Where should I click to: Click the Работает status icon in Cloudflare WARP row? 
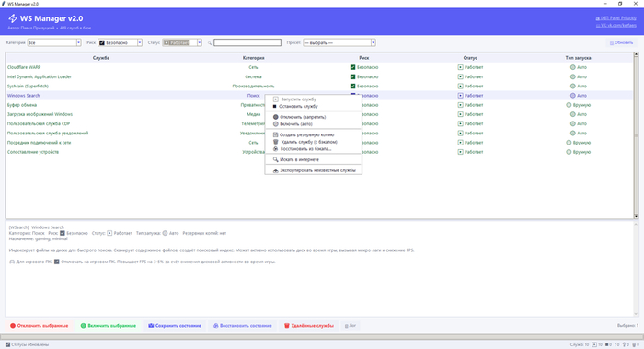[x=460, y=67]
